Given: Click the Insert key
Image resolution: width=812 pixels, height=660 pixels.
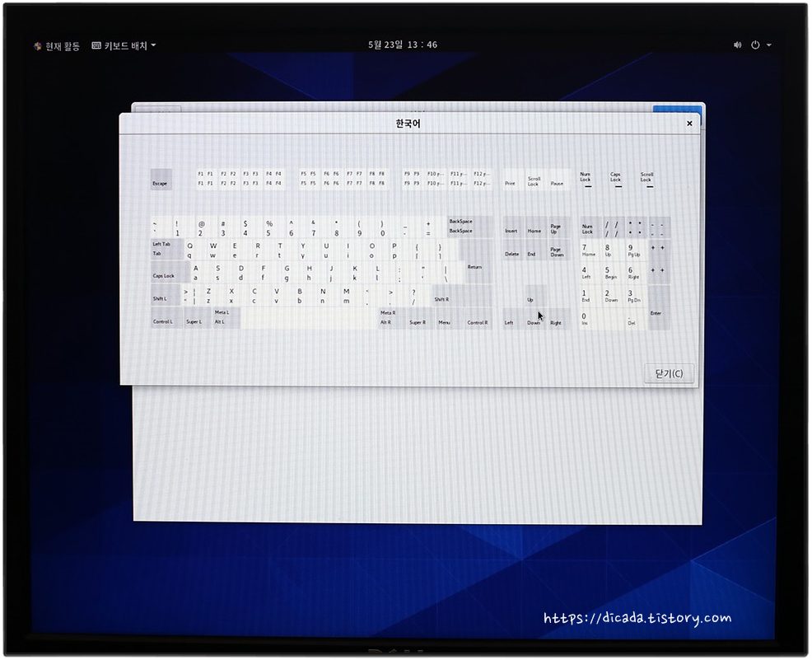Looking at the screenshot, I should click(x=513, y=227).
